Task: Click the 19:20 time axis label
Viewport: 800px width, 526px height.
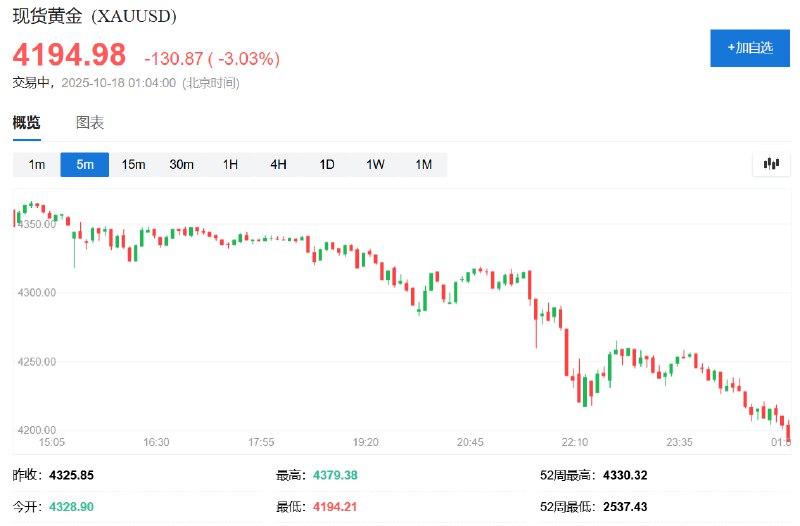Action: point(365,441)
